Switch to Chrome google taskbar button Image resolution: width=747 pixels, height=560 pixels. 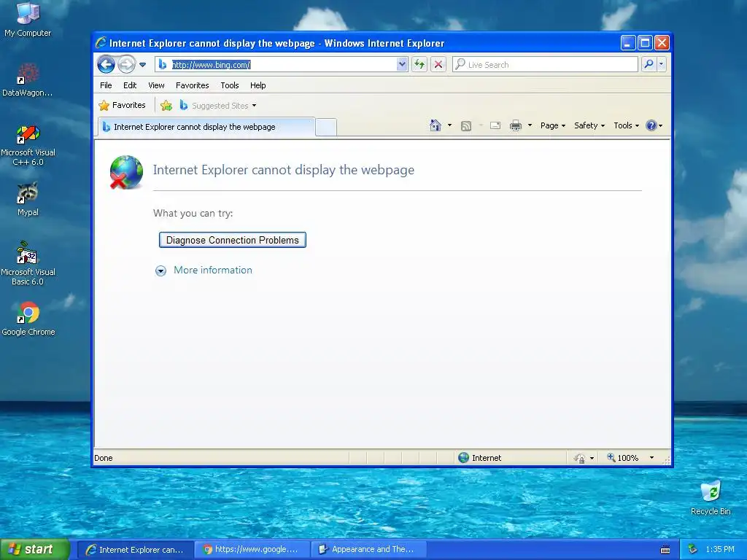[x=252, y=549]
